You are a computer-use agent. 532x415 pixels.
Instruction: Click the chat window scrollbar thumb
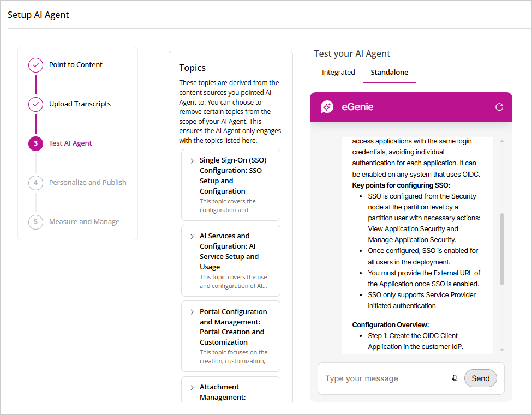[502, 248]
